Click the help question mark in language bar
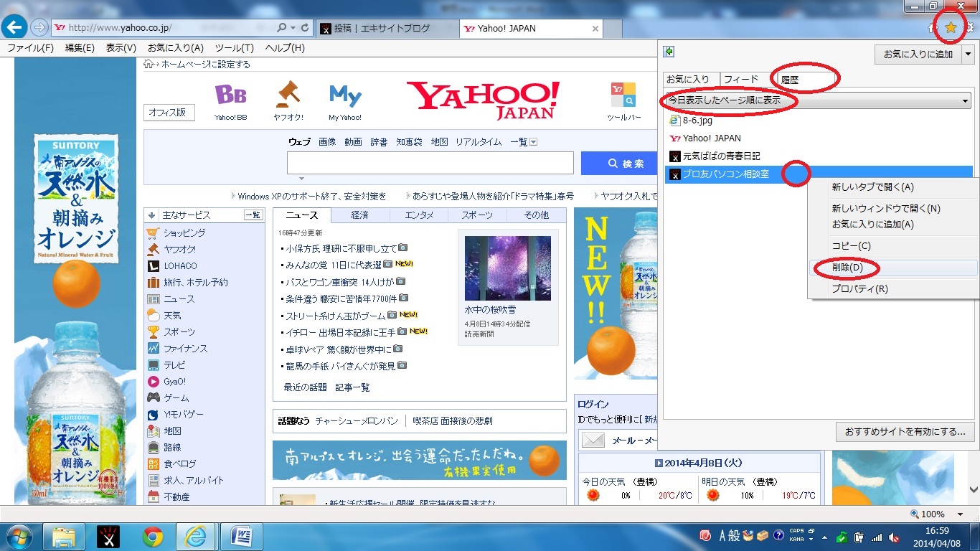980x551 pixels. pos(778,536)
